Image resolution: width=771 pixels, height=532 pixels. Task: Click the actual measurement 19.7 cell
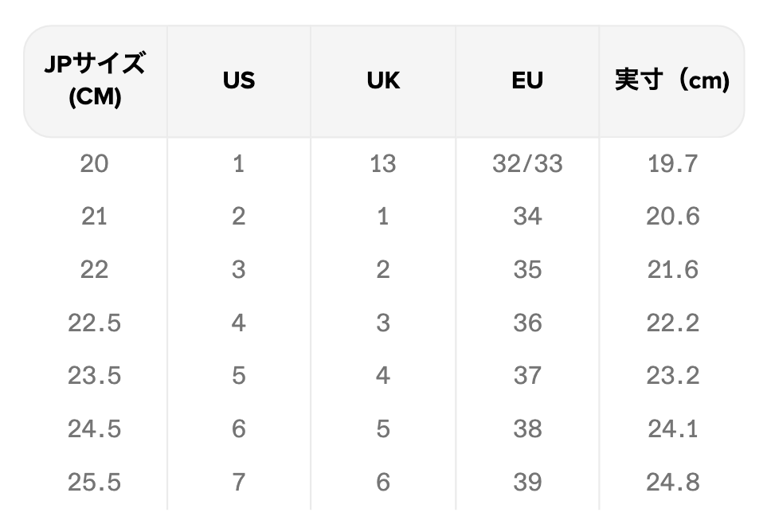click(x=672, y=164)
